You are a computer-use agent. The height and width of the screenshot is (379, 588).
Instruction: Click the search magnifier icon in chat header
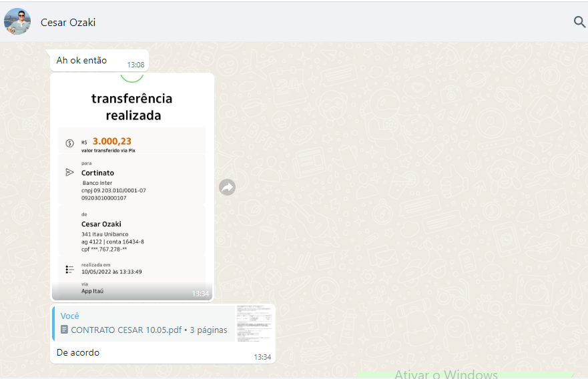coord(579,22)
